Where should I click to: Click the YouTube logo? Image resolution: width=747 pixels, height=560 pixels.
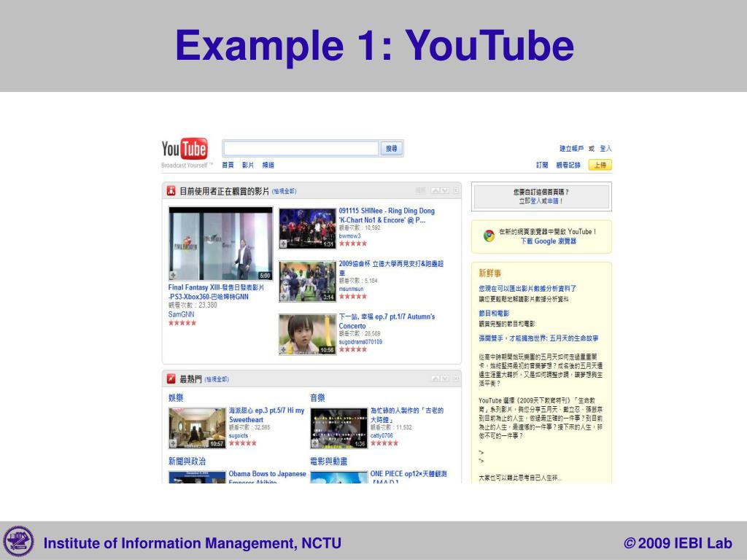pyautogui.click(x=185, y=149)
